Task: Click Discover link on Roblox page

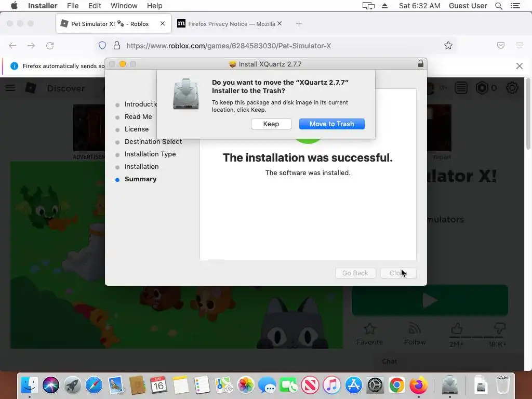Action: coord(66,88)
